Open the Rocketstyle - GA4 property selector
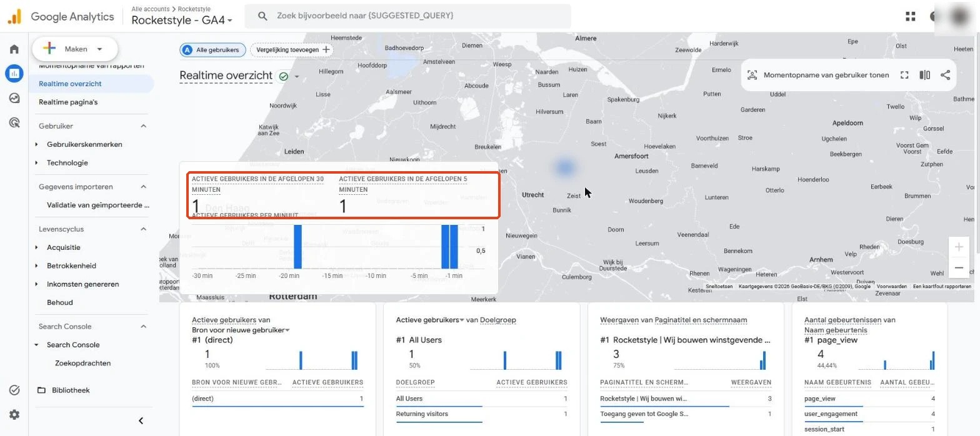Screen dimensions: 980x436 coord(182,20)
